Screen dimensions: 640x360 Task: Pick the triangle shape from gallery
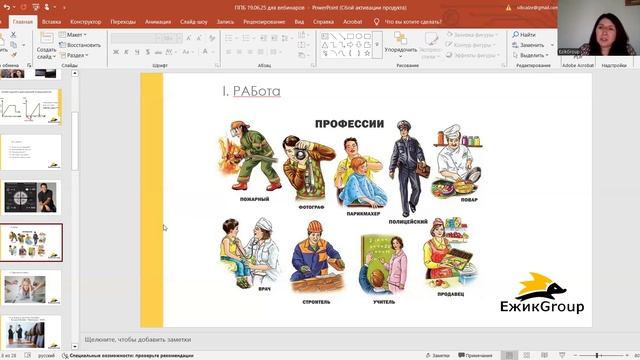pos(325,44)
